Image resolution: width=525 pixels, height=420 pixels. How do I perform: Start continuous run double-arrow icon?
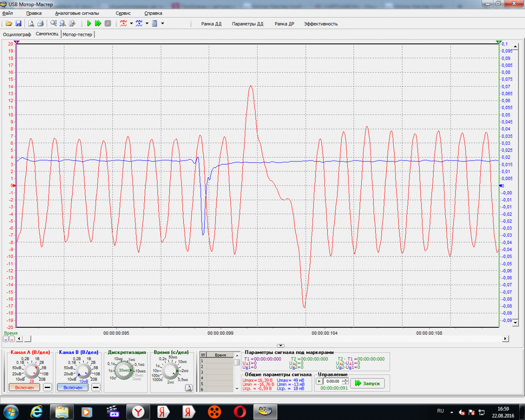coord(98,24)
